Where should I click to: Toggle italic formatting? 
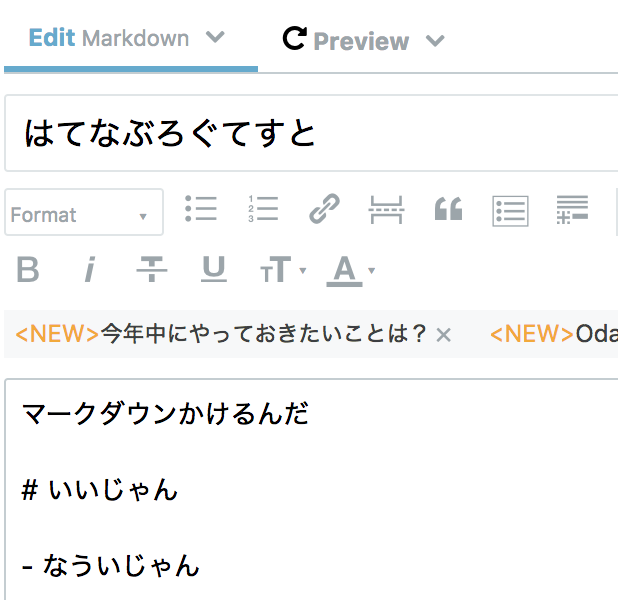coord(90,269)
